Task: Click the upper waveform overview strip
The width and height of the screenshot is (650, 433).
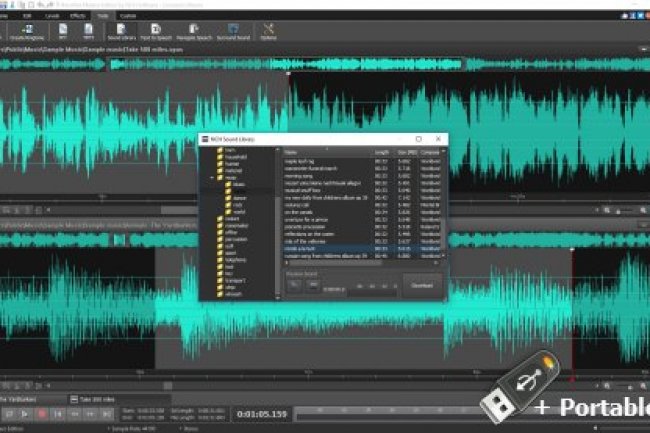Action: 325,64
